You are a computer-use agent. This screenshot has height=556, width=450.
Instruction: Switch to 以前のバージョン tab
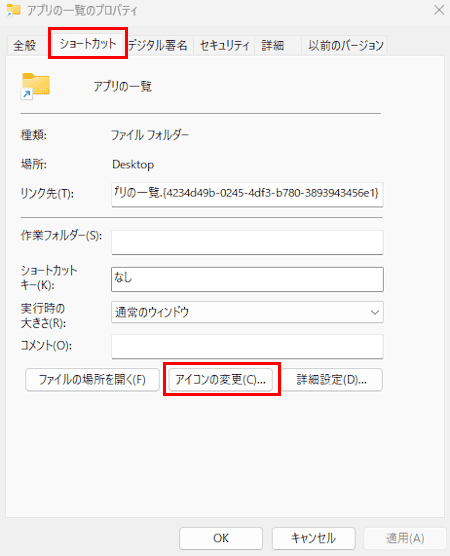point(345,45)
